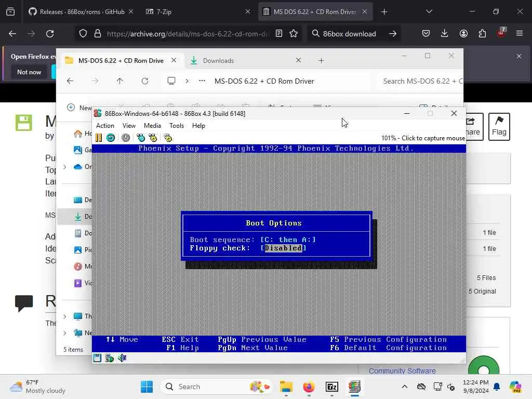532x399 pixels.
Task: Click the Floppy check Disabled value
Action: (x=283, y=248)
